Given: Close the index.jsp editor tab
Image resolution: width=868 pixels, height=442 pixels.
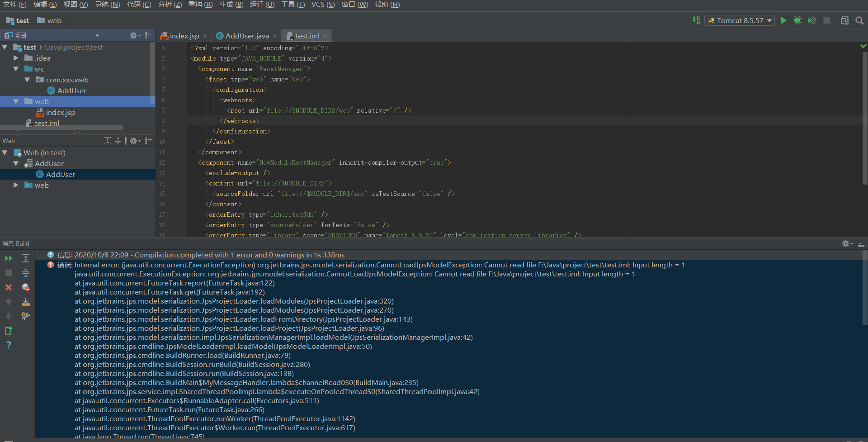Looking at the screenshot, I should point(205,36).
